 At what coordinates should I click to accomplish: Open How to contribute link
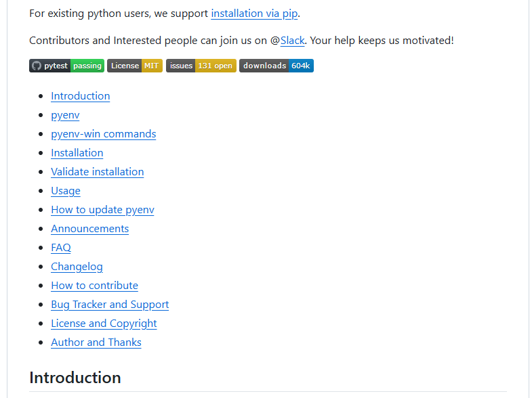point(94,286)
